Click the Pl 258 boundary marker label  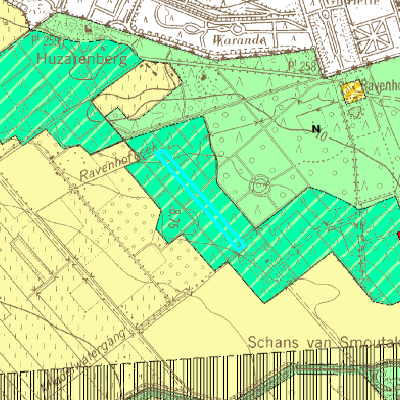303,66
